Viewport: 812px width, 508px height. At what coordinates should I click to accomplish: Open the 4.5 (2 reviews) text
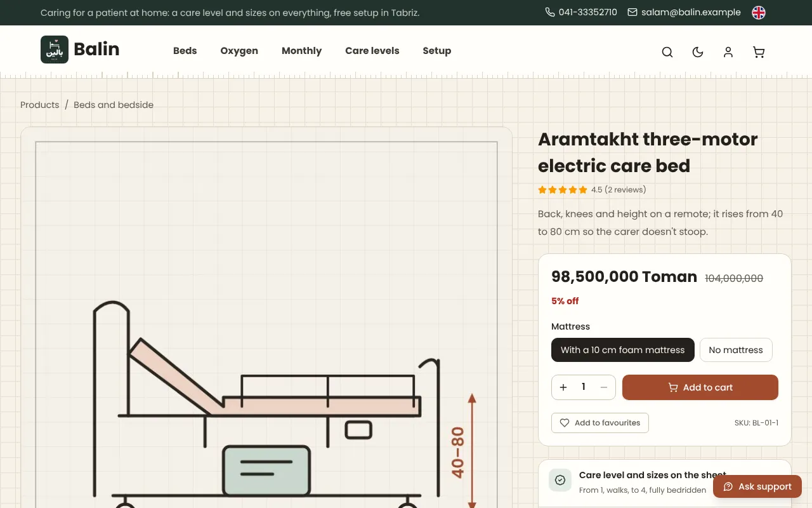(619, 190)
